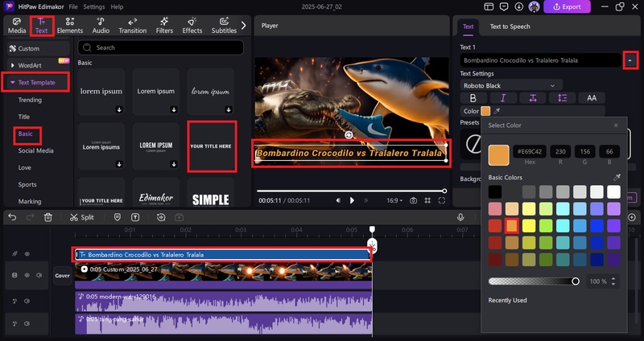Pick a color with the Basic Colors eyedropper
The width and height of the screenshot is (644, 341).
point(617,177)
